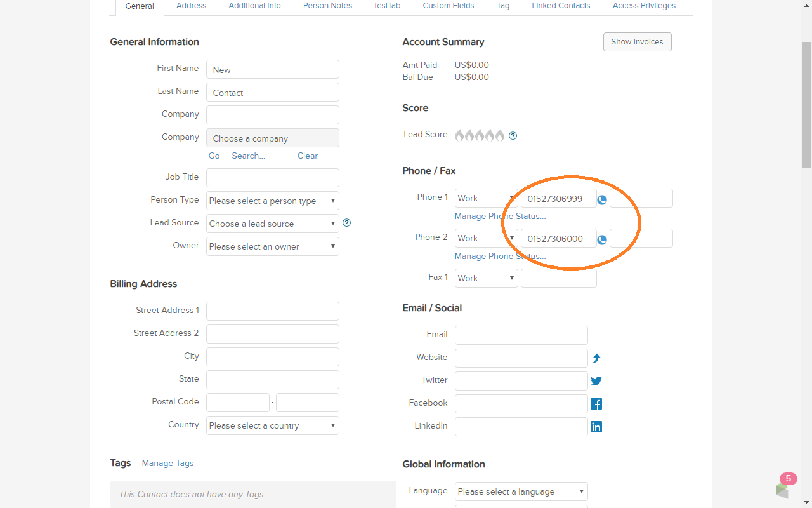
Task: Open the website using the arrow icon
Action: 596,358
